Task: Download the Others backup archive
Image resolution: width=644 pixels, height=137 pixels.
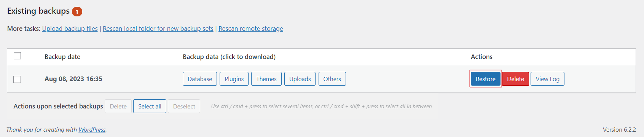Action: click(x=332, y=79)
